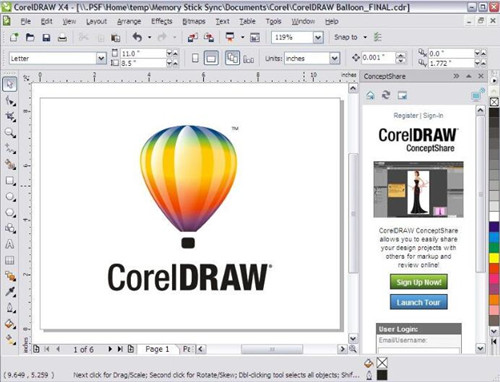Screen dimensions: 500x382
Task: Select the Pick tool in toolbox
Action: pos(10,84)
